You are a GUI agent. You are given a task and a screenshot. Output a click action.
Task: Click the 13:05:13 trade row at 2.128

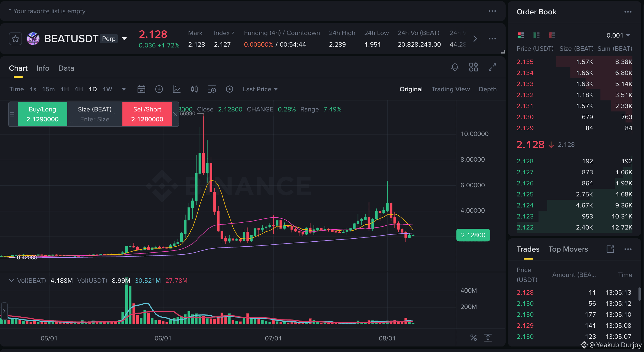[574, 292]
